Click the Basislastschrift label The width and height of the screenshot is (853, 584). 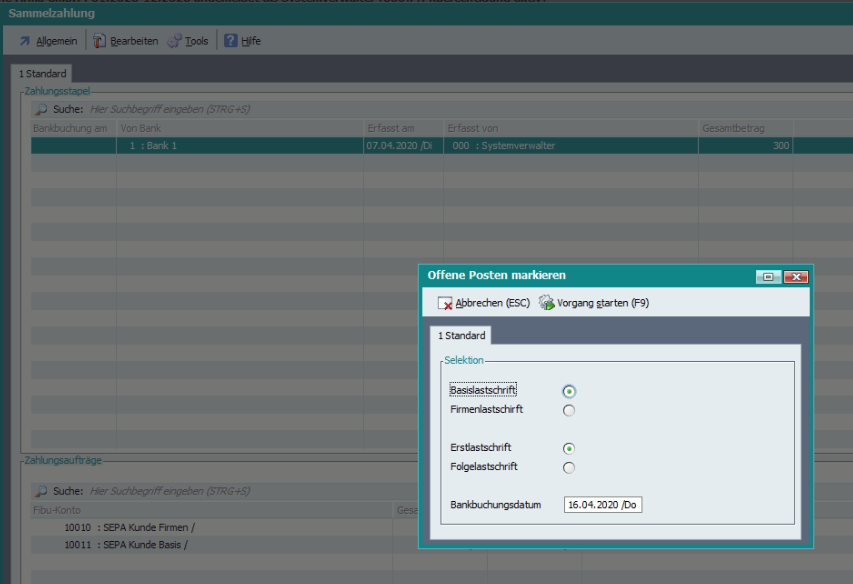[x=483, y=390]
